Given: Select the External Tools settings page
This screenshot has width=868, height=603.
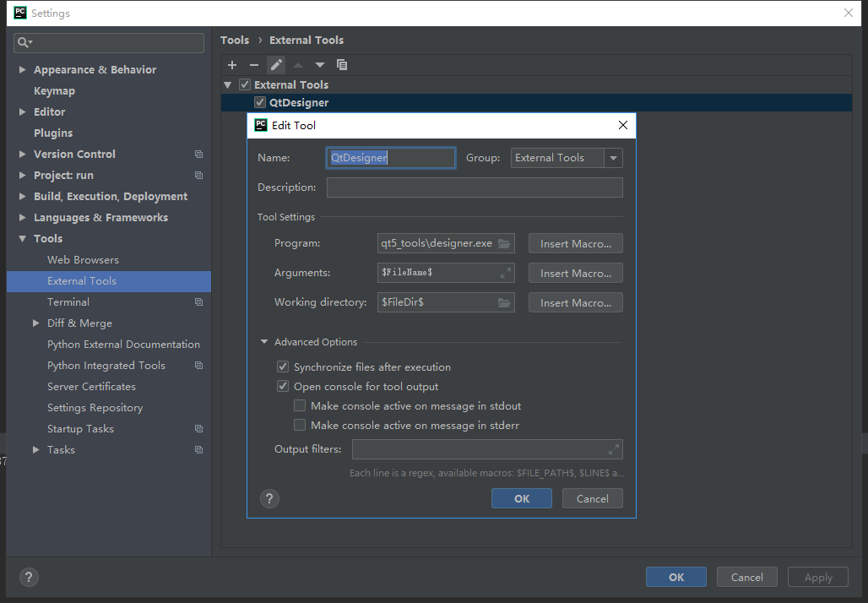Looking at the screenshot, I should click(108, 281).
